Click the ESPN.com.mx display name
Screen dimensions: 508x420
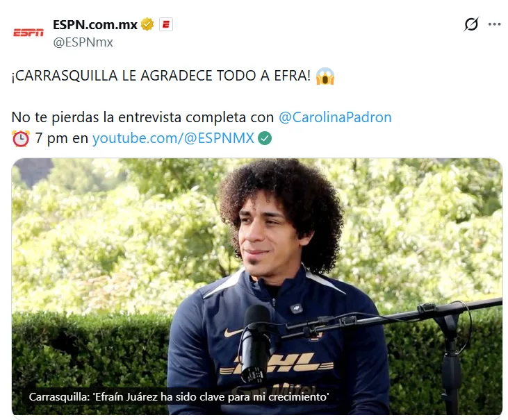95,24
